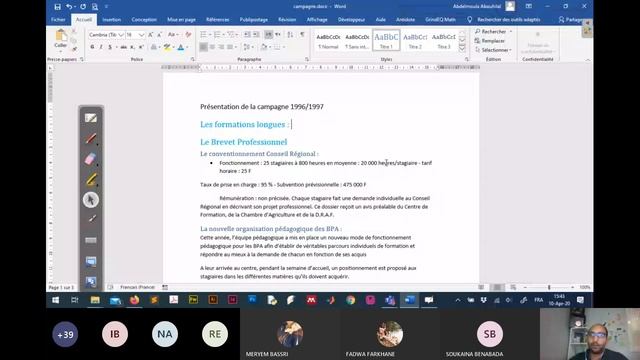Screen dimensions: 640x360
Task: Decrease font size with shrink icon
Action: (x=160, y=35)
